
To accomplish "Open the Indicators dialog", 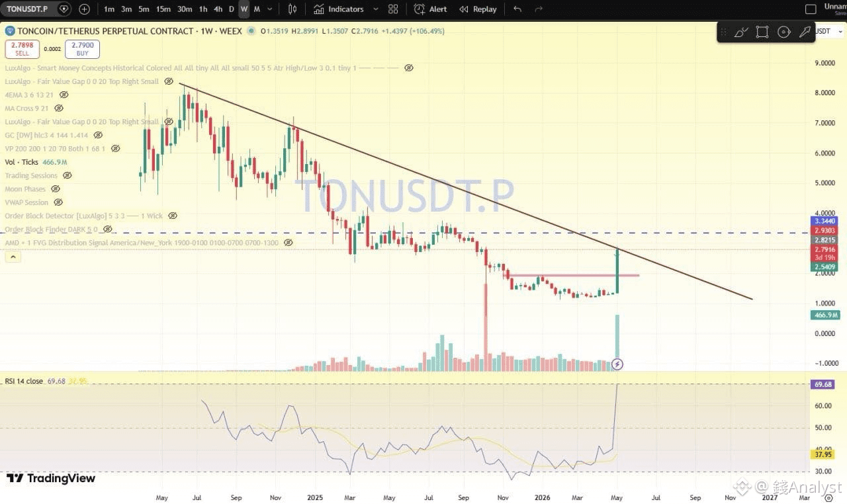I will 339,9.
